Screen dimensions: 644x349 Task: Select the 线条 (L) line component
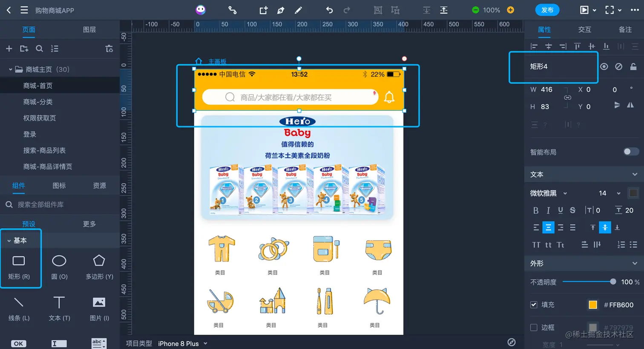19,309
